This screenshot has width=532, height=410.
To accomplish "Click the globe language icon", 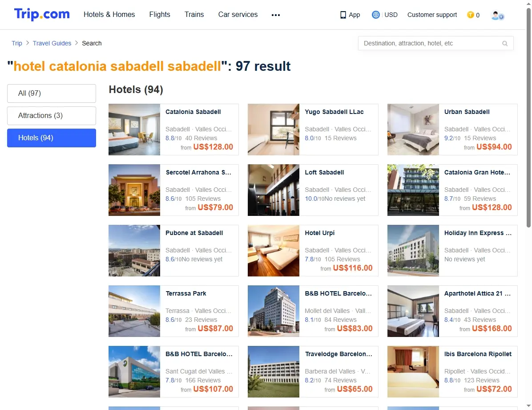I will [x=375, y=15].
